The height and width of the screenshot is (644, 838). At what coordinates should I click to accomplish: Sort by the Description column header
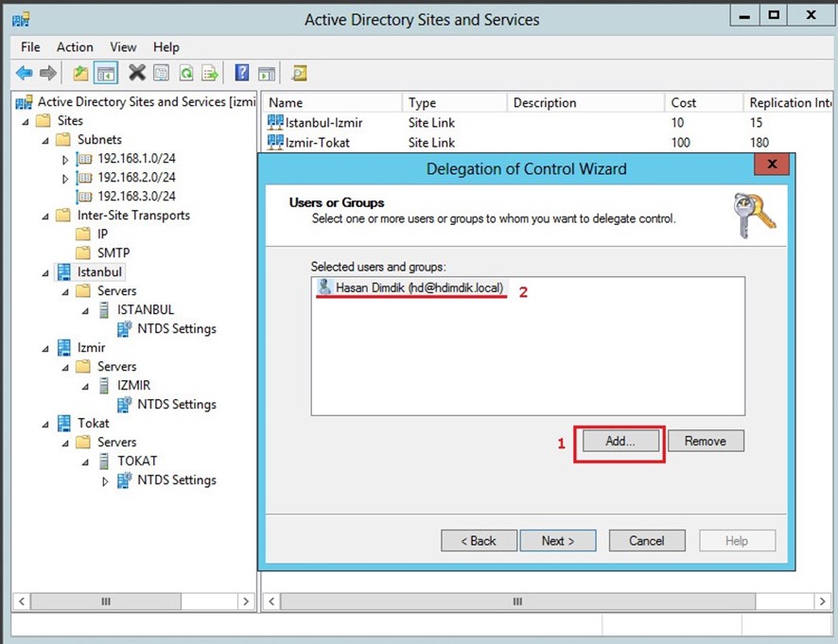[x=585, y=103]
